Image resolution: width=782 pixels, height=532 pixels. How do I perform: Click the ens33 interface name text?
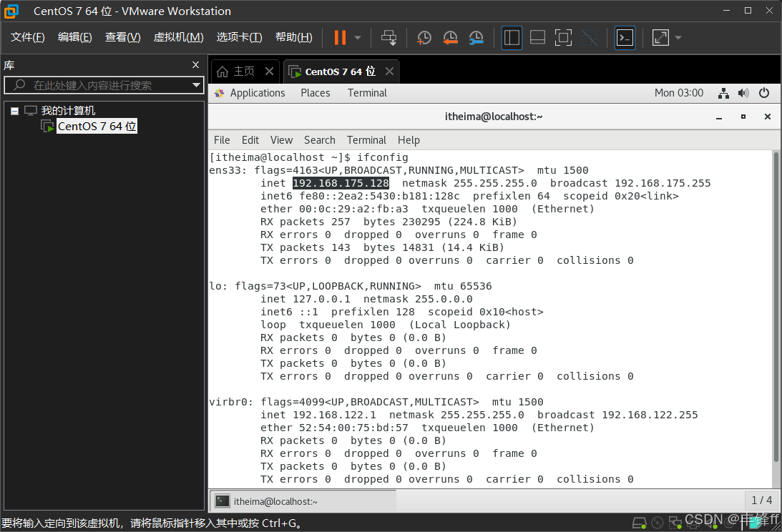point(225,170)
